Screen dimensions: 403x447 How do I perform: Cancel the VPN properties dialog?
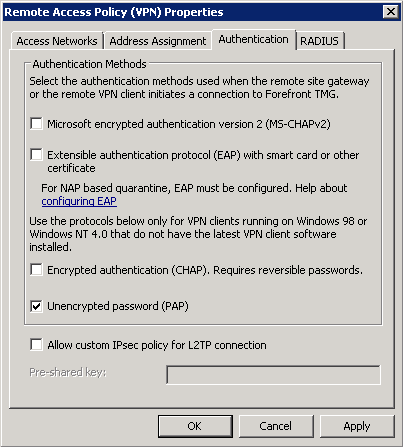point(276,426)
